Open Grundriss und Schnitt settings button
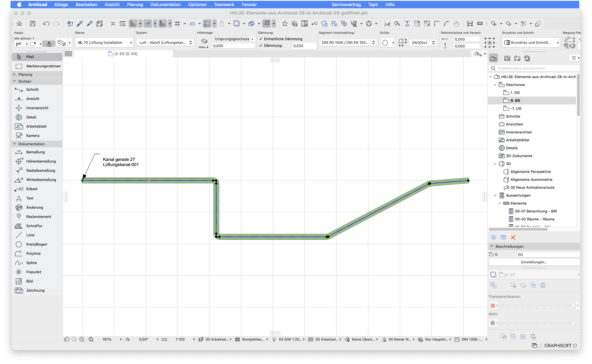 coord(531,43)
